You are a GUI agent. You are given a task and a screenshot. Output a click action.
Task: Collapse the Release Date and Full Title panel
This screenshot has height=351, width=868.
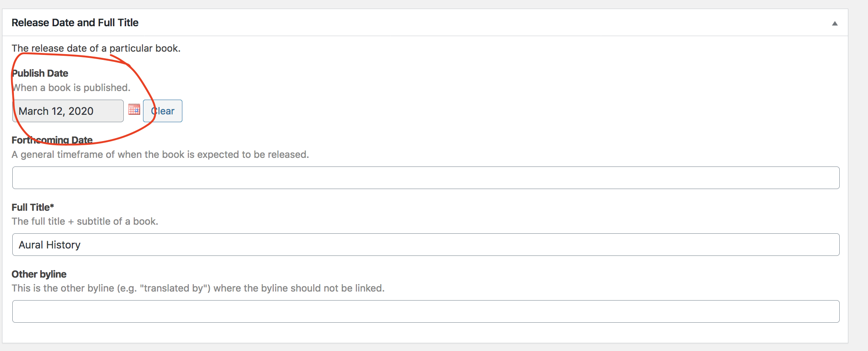(x=834, y=23)
